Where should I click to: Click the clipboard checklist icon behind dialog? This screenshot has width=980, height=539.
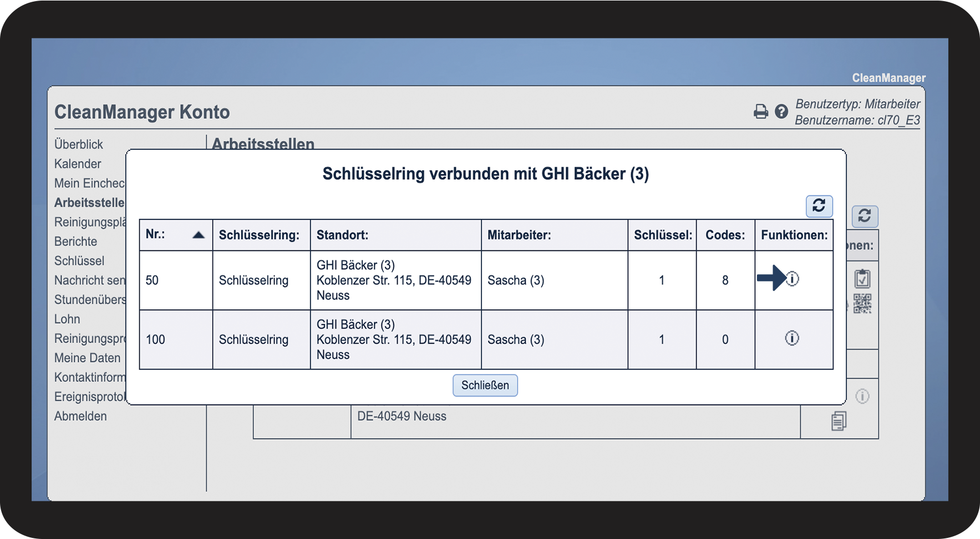coord(862,278)
